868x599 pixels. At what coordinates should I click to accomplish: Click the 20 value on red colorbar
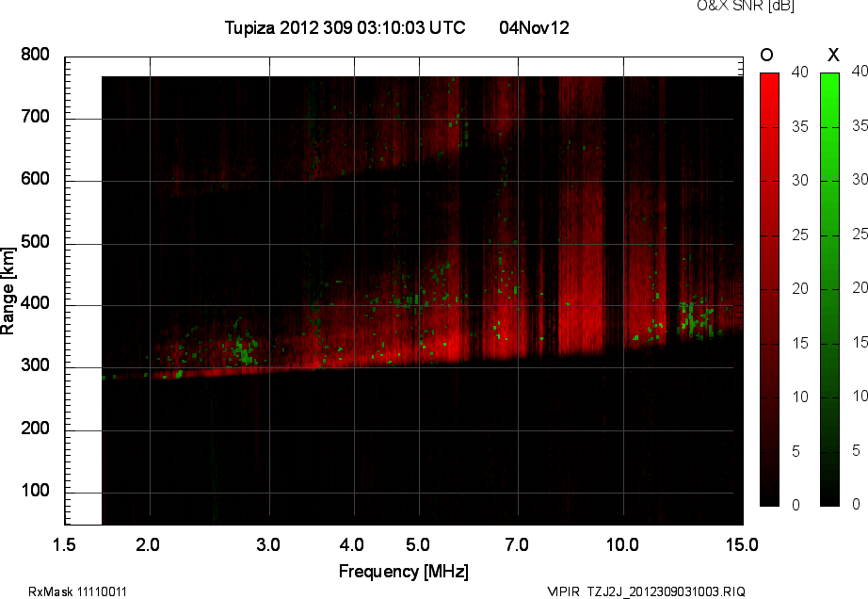click(x=799, y=288)
